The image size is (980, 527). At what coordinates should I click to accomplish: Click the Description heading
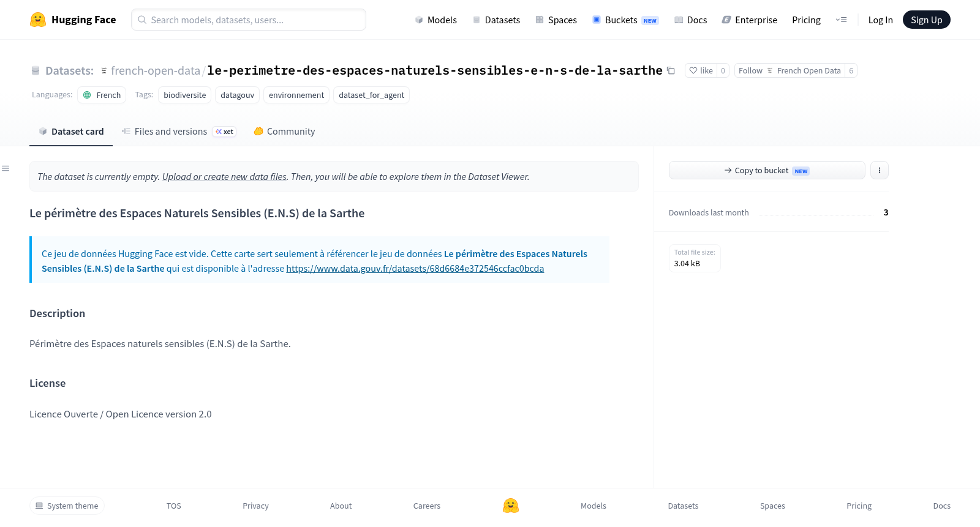[57, 313]
